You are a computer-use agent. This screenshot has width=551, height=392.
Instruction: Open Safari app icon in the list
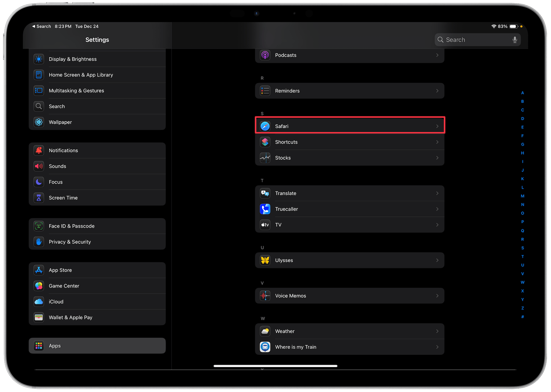(265, 126)
